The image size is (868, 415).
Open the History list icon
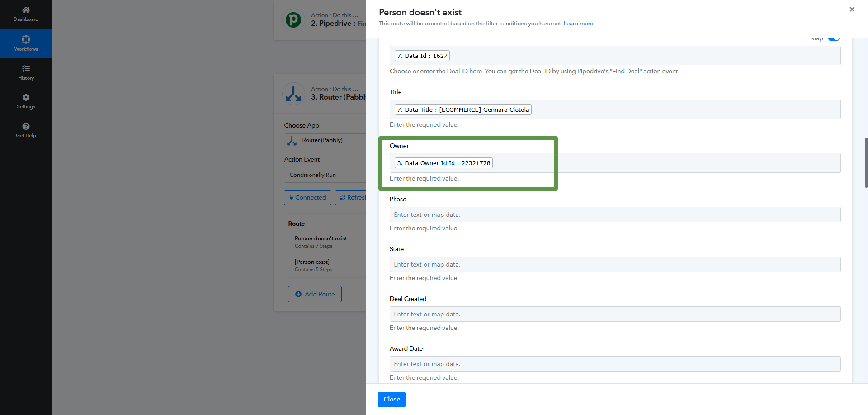26,69
